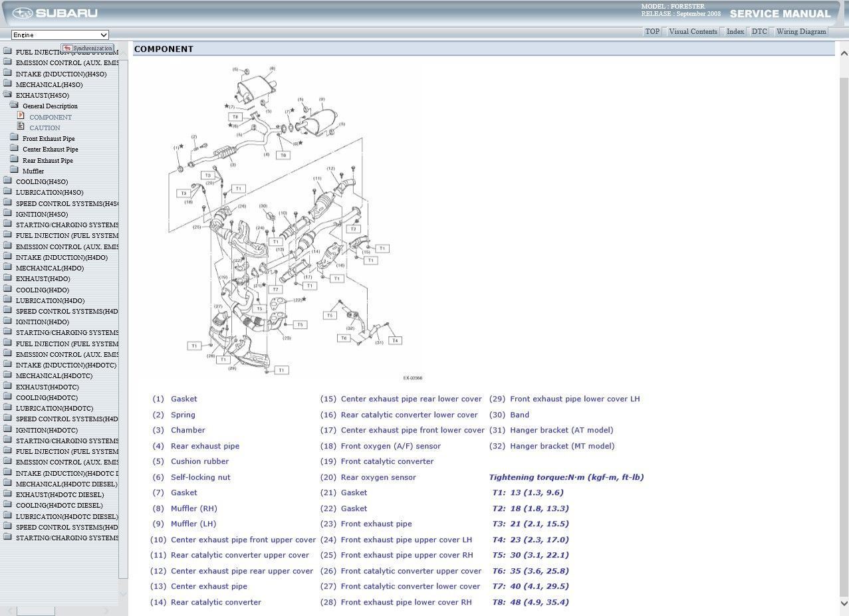The image size is (849, 616).
Task: Select Rear Exhaust Pipe in tree
Action: pyautogui.click(x=48, y=160)
